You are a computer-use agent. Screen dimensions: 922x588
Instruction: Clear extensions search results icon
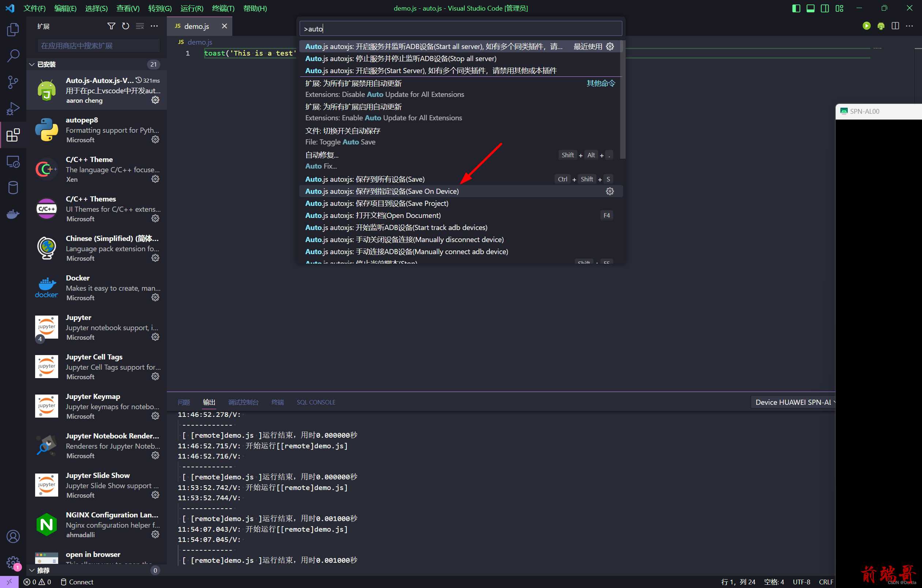click(x=140, y=26)
